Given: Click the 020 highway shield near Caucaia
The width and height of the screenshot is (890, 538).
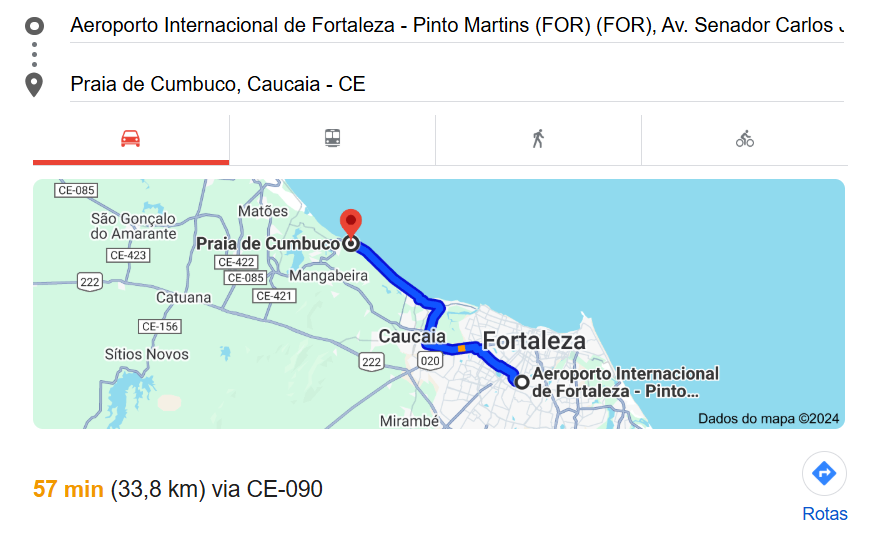Looking at the screenshot, I should coord(430,361).
